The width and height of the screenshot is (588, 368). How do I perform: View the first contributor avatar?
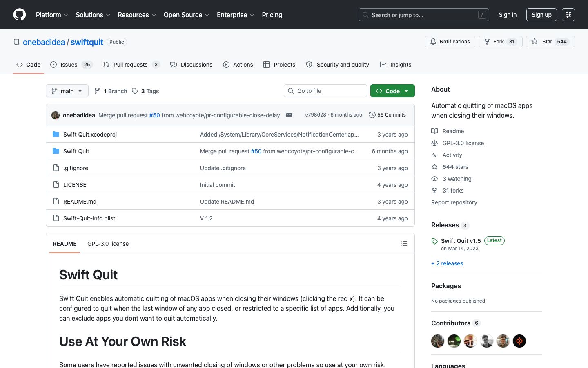(438, 341)
